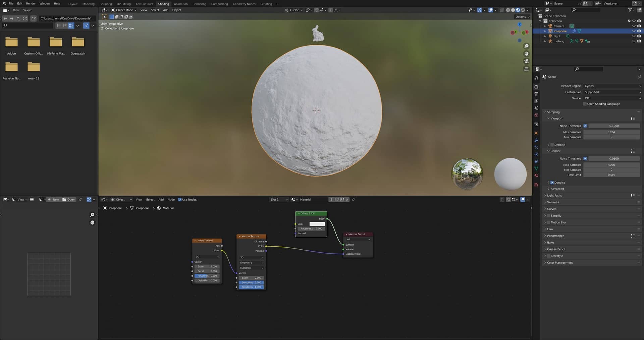Switch to orthographic grid view icon

tap(526, 69)
